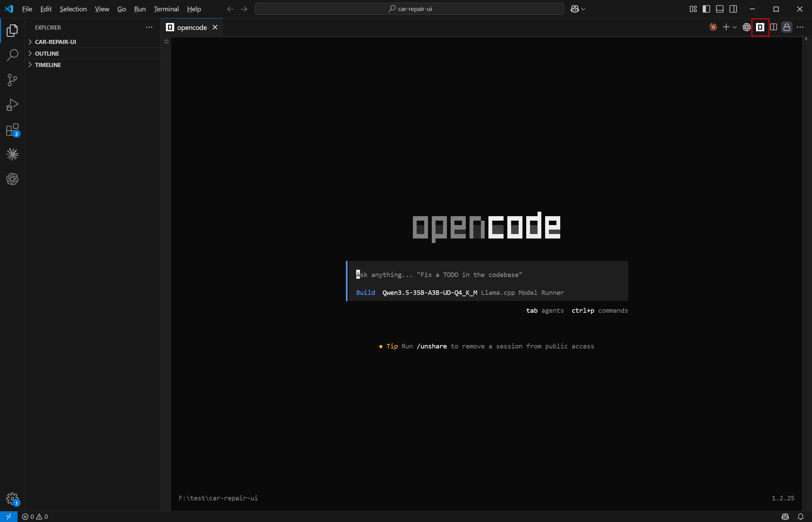This screenshot has width=812, height=522.
Task: Expand the OUTLINE section
Action: tap(47, 53)
